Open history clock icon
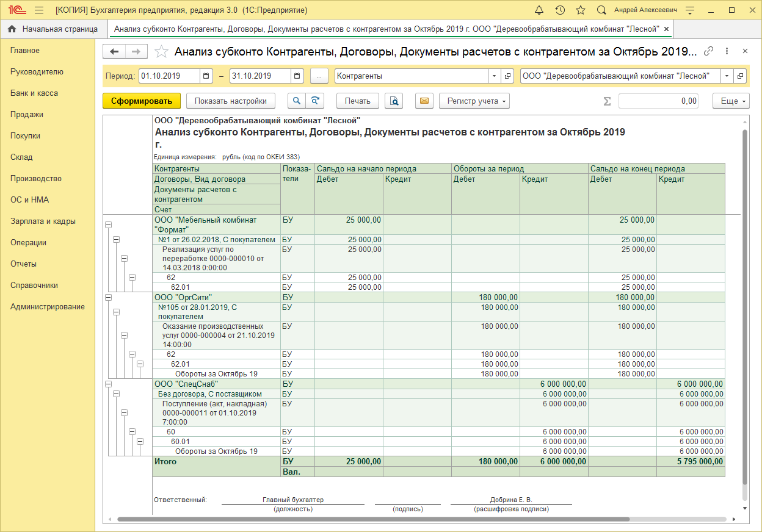 pyautogui.click(x=560, y=10)
